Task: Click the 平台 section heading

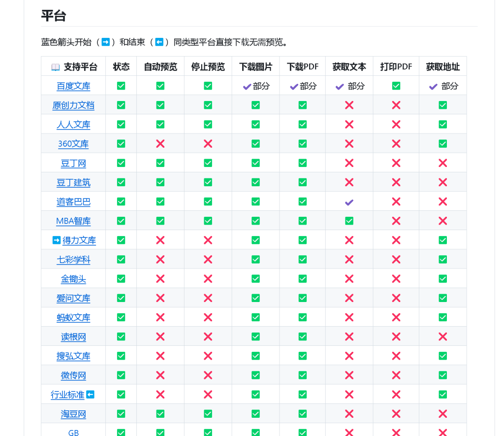Action: click(x=54, y=15)
